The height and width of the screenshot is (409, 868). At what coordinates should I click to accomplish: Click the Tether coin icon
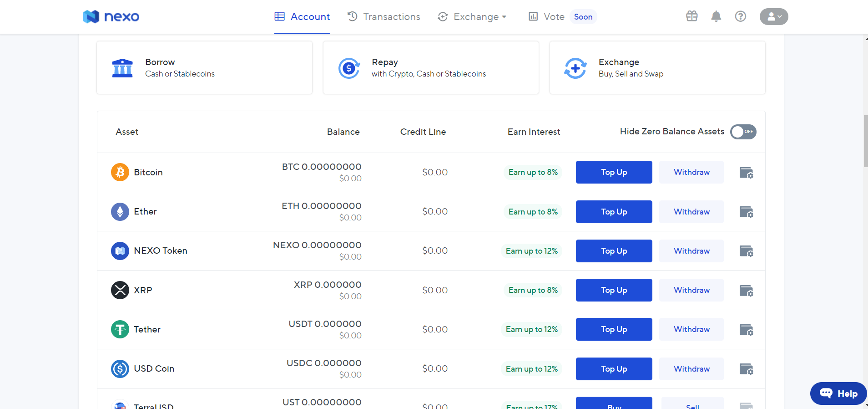point(120,329)
